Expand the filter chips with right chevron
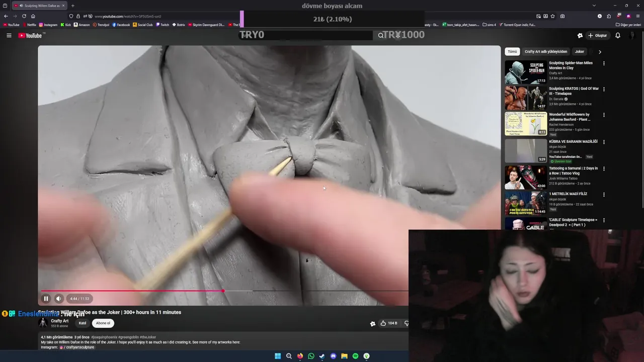The image size is (644, 362). (600, 51)
